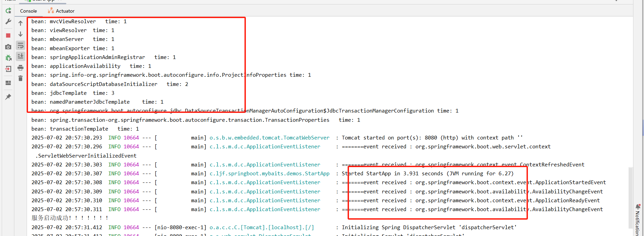Rerun the StartApp application
Image resolution: width=644 pixels, height=236 pixels.
tap(8, 11)
